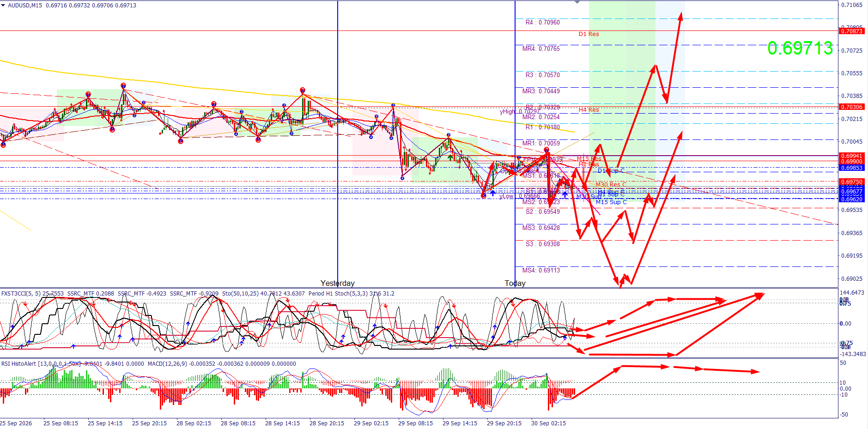This screenshot has height=429, width=868.
Task: Click the MR4: 0.70765 pivot label
Action: tap(541, 48)
